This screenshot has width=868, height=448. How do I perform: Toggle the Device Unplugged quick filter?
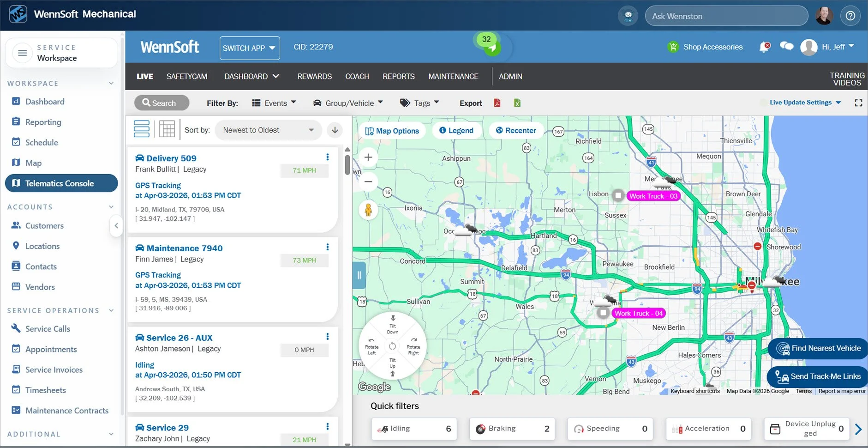pyautogui.click(x=807, y=429)
